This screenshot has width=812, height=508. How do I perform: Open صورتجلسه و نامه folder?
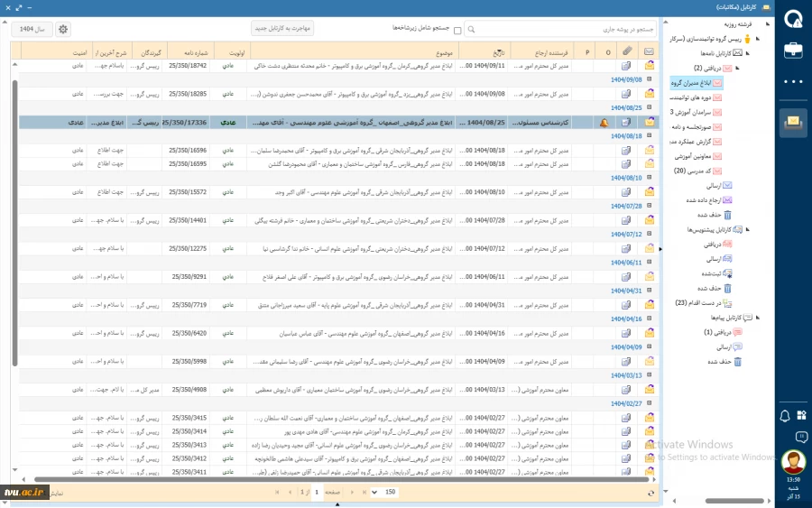tap(696, 127)
